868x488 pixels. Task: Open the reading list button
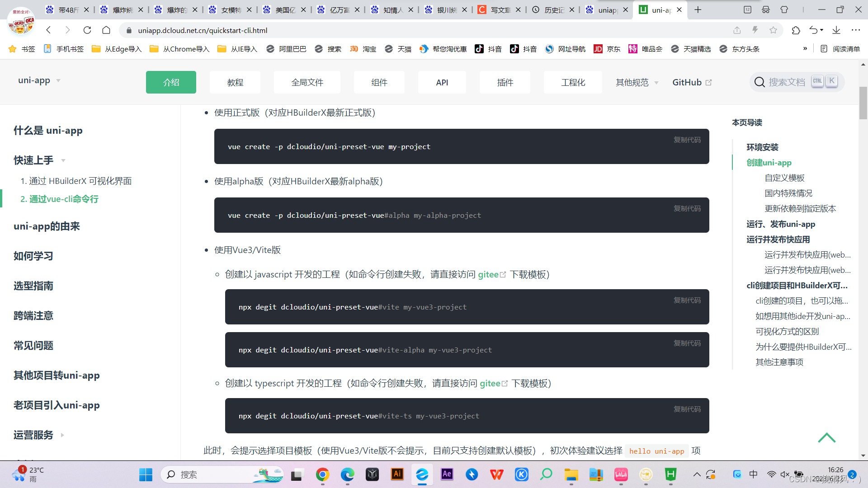pos(840,49)
